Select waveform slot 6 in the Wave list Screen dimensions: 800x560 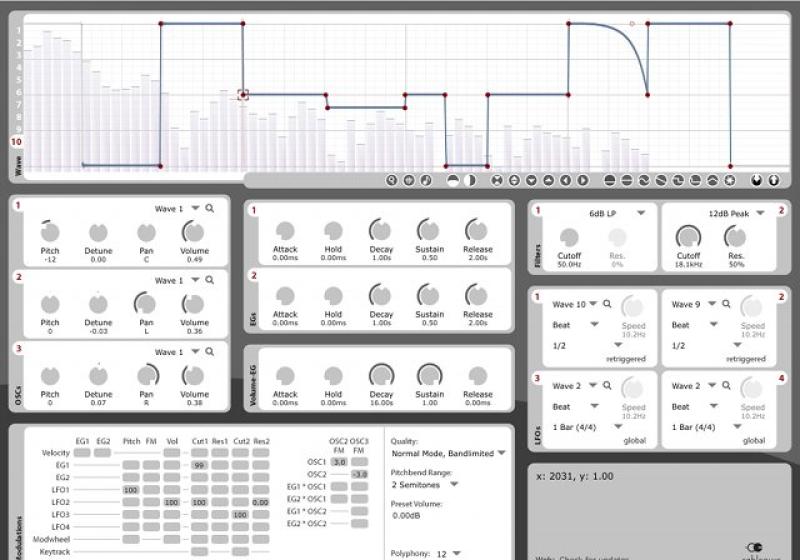tap(19, 92)
